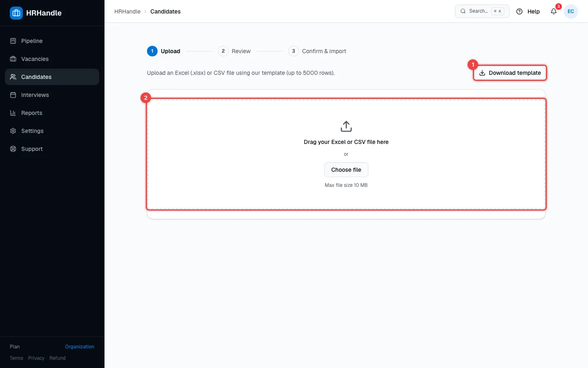Open the Terms footer link
The image size is (588, 368).
coord(16,358)
